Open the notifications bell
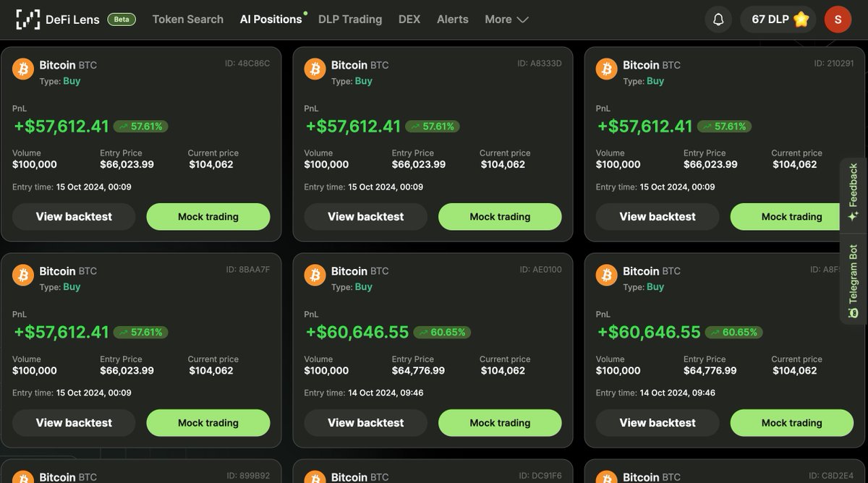This screenshot has height=483, width=868. click(718, 20)
